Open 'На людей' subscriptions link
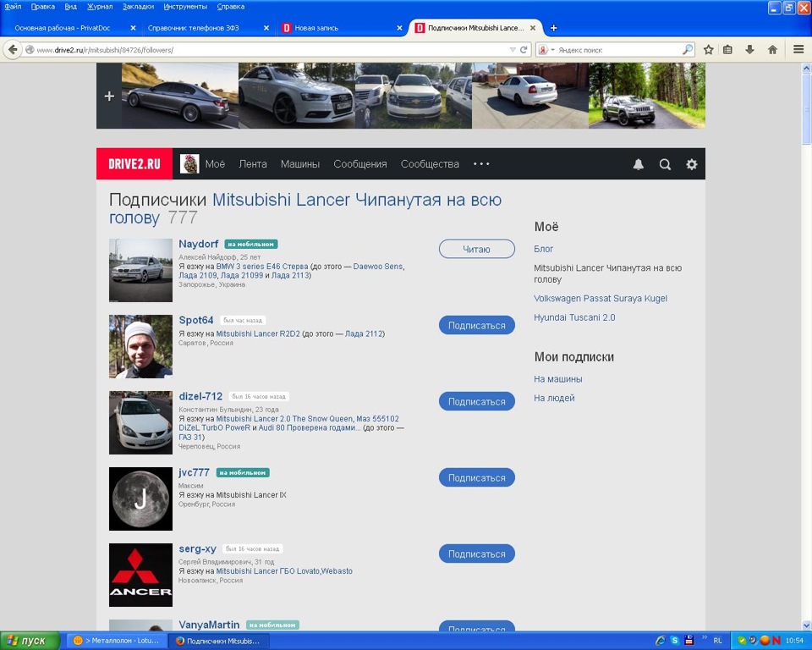 (554, 398)
